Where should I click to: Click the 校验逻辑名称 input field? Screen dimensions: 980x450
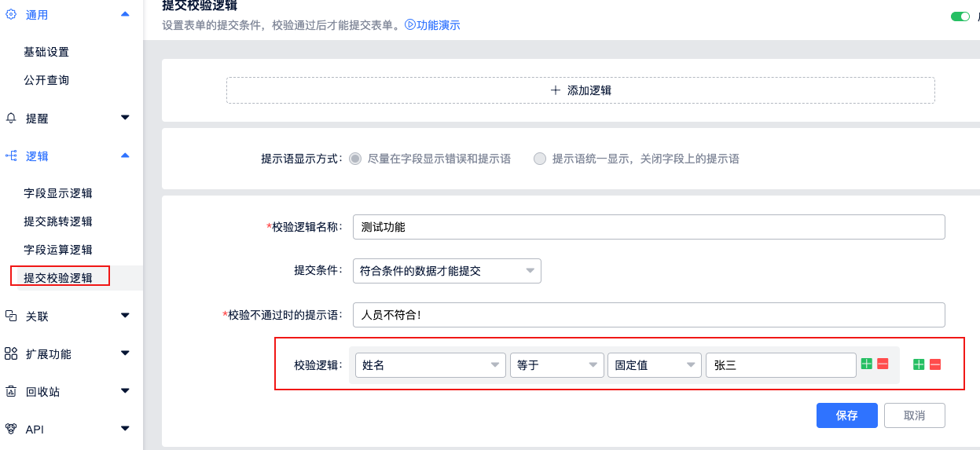[648, 227]
